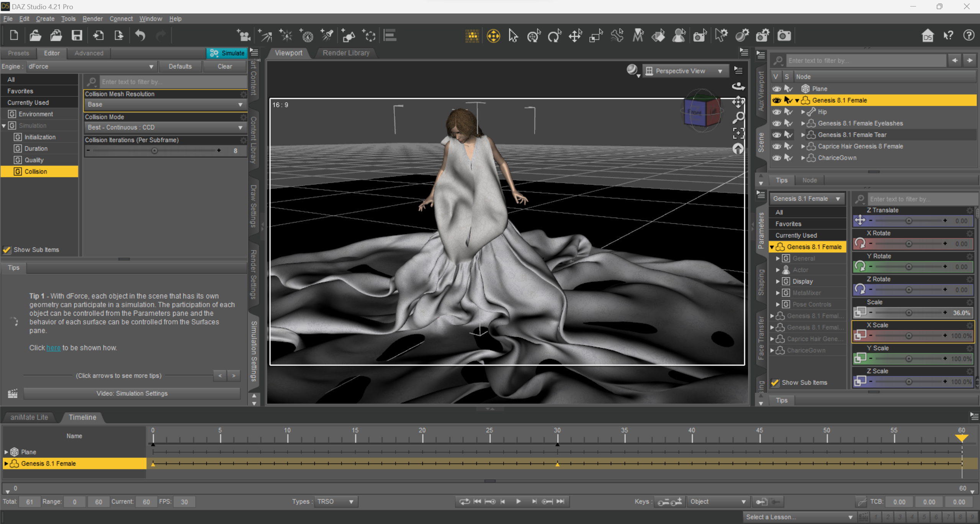The height and width of the screenshot is (524, 980).
Task: Select the Surface Selection tool icon
Action: click(658, 36)
